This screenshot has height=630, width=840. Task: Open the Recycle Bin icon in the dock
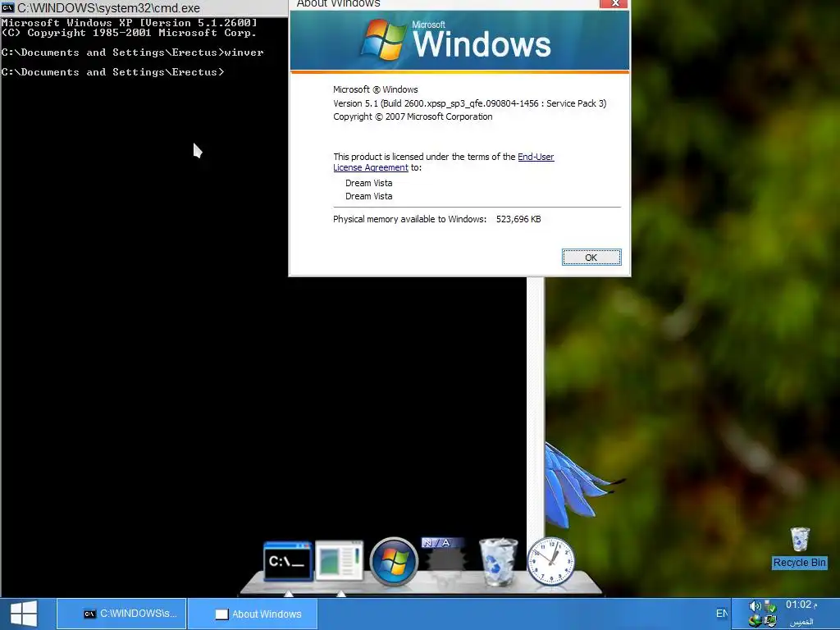[499, 561]
